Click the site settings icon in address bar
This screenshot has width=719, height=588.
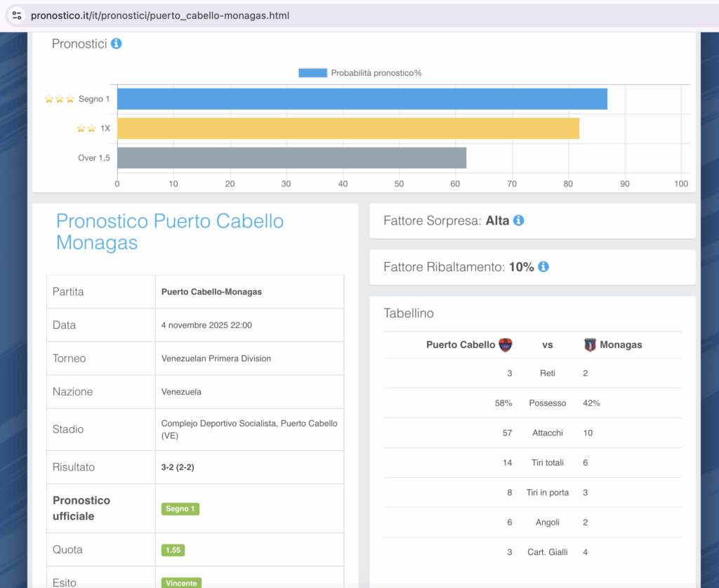[17, 15]
